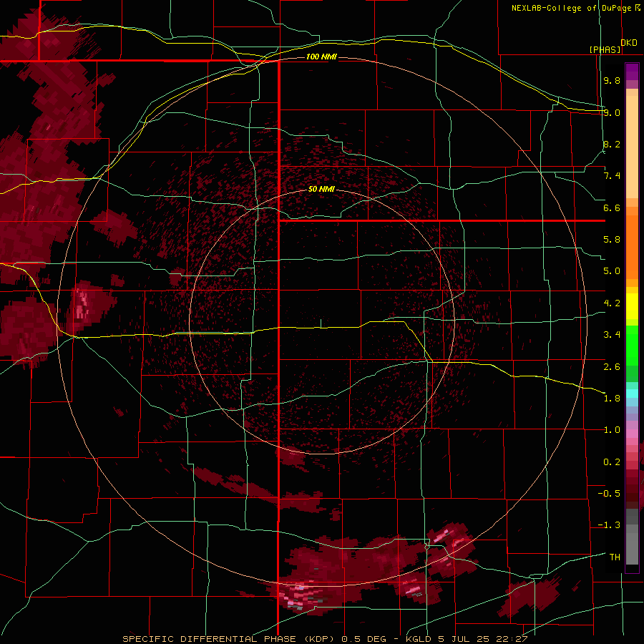The width and height of the screenshot is (644, 644).
Task: Pick the yellow band of the color scale
Action: tap(632, 306)
